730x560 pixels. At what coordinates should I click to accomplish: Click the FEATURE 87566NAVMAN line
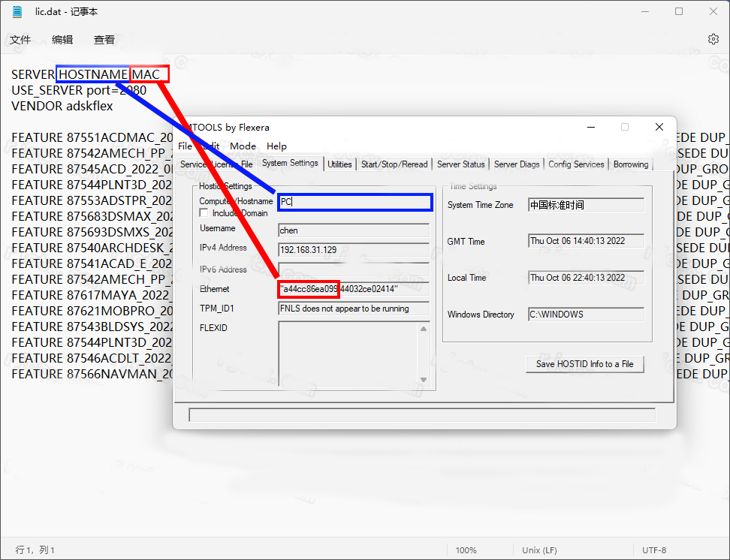92,375
